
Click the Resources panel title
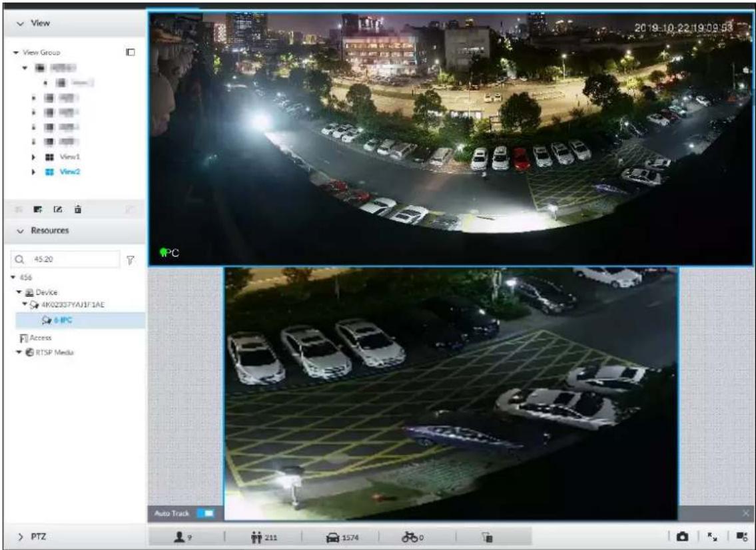coord(50,230)
